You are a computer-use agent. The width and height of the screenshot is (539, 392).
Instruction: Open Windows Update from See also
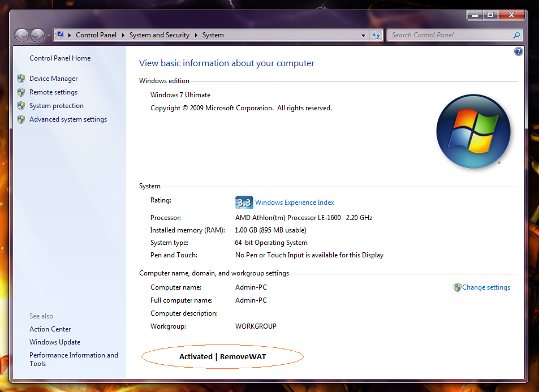coord(55,342)
